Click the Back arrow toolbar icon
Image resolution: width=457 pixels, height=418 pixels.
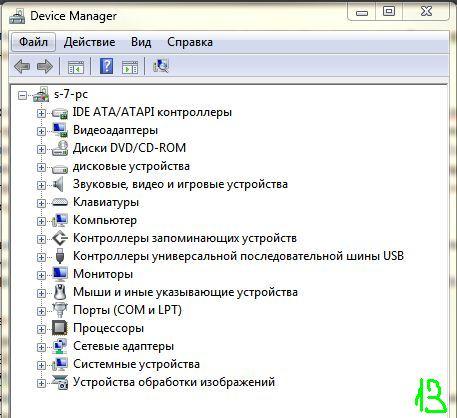pos(22,66)
